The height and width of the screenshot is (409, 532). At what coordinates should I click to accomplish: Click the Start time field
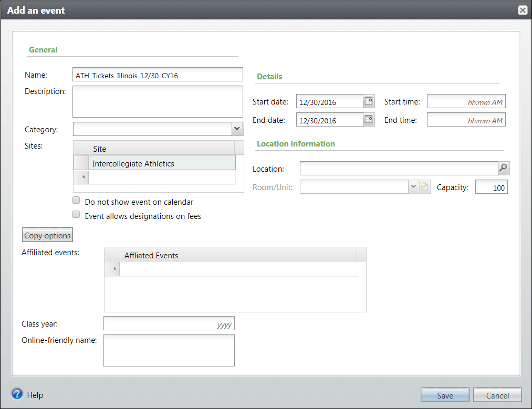[x=466, y=102]
